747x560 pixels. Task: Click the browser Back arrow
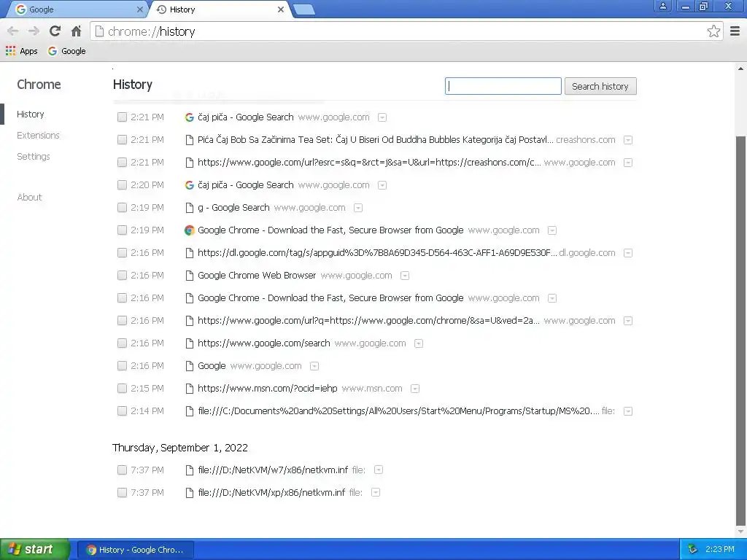(x=13, y=31)
